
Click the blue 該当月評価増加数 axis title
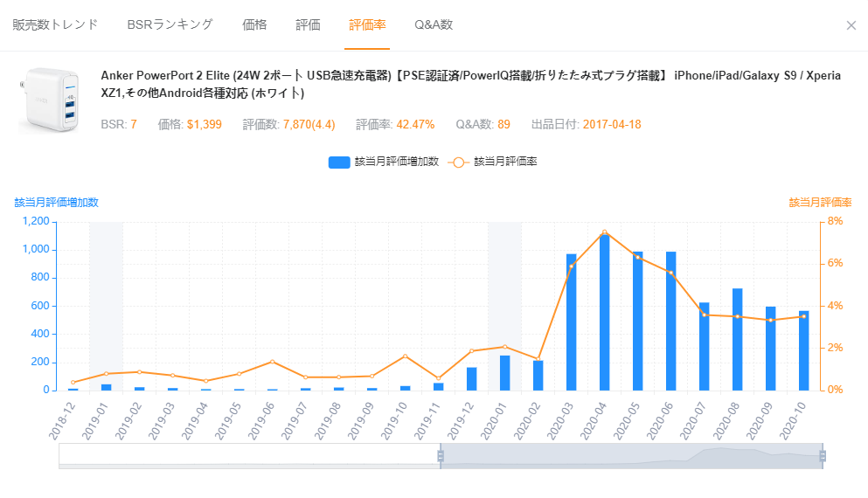pos(57,203)
